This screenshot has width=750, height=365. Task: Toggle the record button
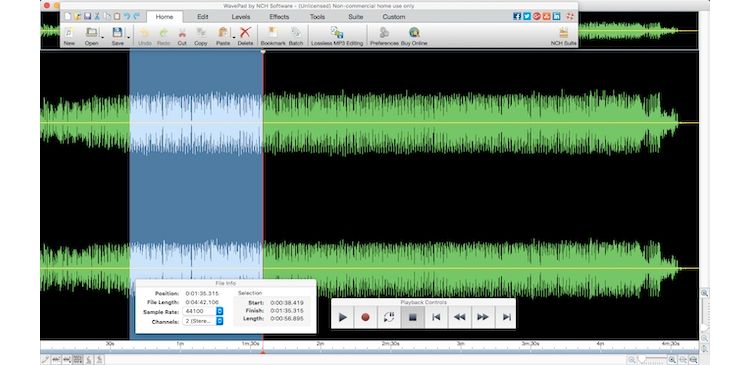[x=365, y=317]
